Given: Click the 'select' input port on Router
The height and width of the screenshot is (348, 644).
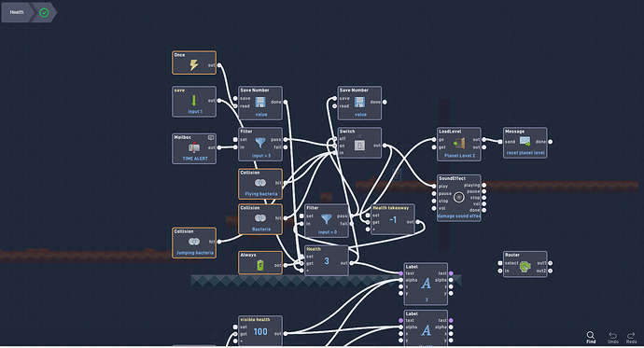Looking at the screenshot, I should click(x=500, y=263).
